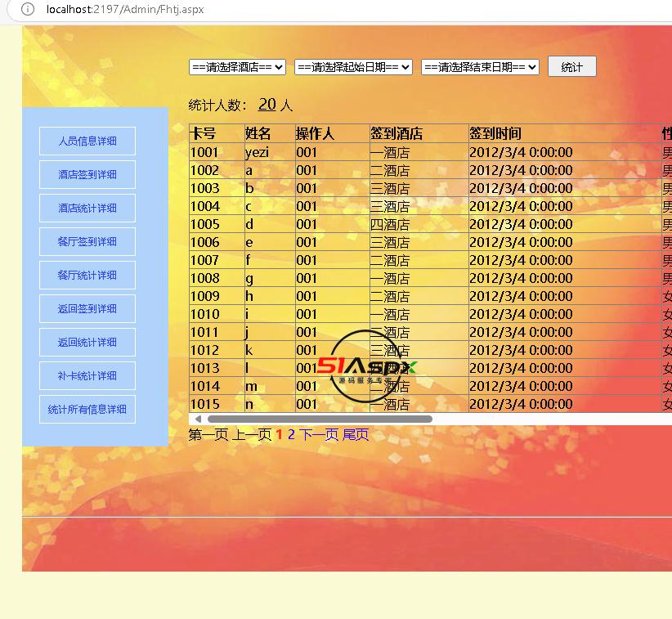Open 统计所有信息详细 in the sidebar
672x619 pixels.
pyautogui.click(x=87, y=410)
